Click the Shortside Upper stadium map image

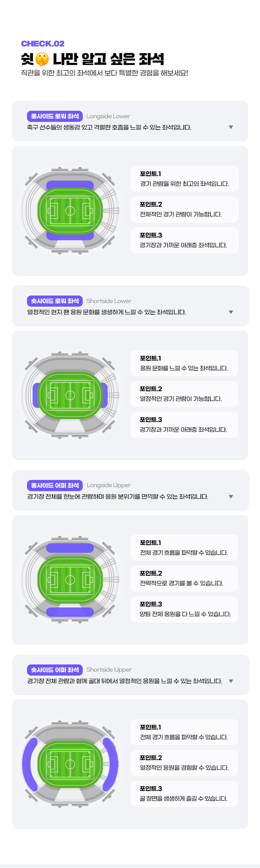(x=70, y=763)
